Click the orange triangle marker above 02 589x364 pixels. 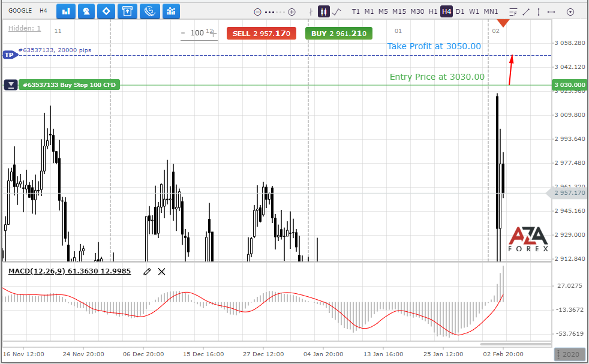[x=503, y=23]
